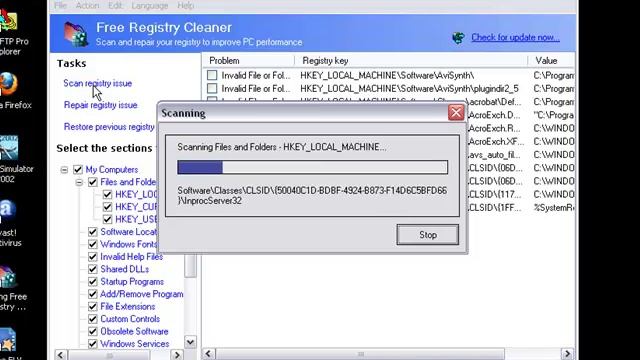Screen dimensions: 640x360
Task: Open the Language menu
Action: coord(150,5)
